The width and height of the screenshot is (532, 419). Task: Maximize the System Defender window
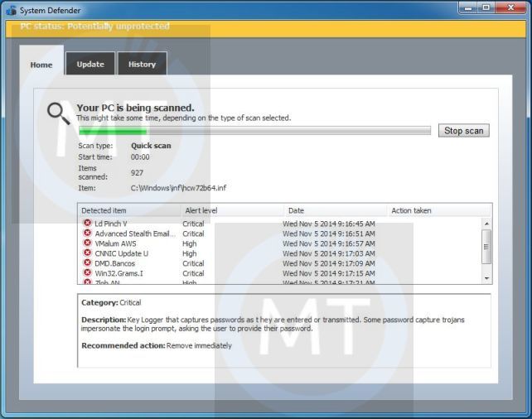click(x=486, y=7)
